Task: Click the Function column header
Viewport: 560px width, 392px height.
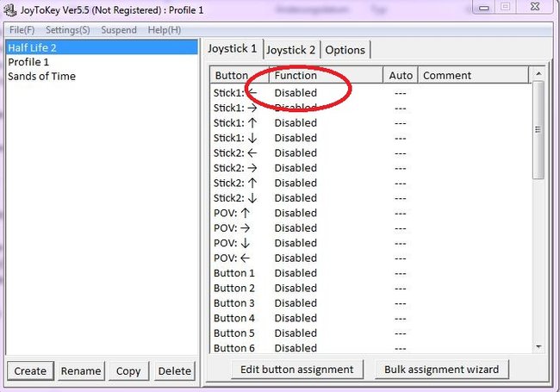Action: tap(326, 75)
